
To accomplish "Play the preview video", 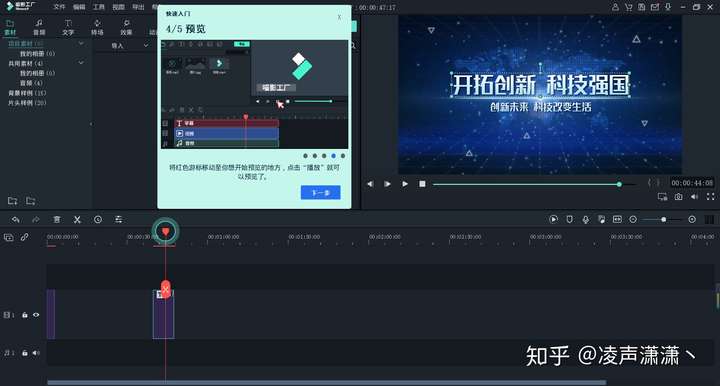I will pyautogui.click(x=405, y=184).
